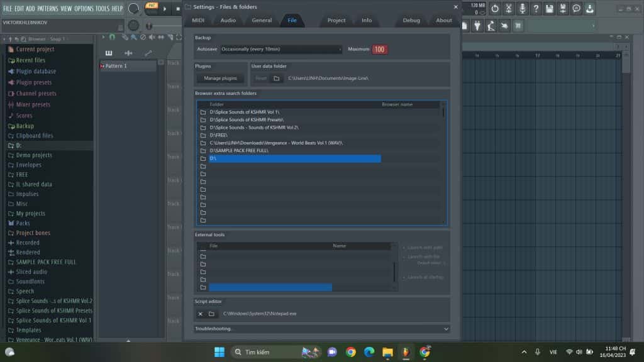This screenshot has height=362, width=644.
Task: Select the typing keyboard to piano icon
Action: [x=518, y=26]
